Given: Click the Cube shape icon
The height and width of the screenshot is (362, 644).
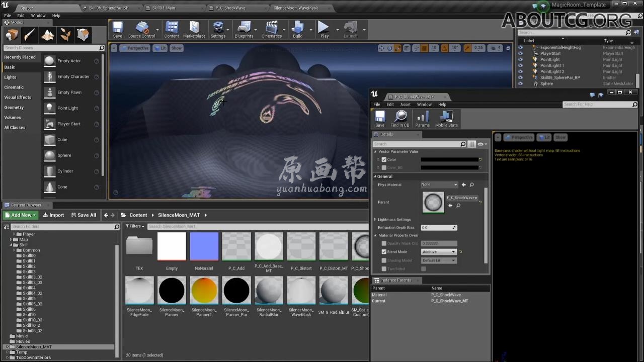Looking at the screenshot, I should click(49, 140).
